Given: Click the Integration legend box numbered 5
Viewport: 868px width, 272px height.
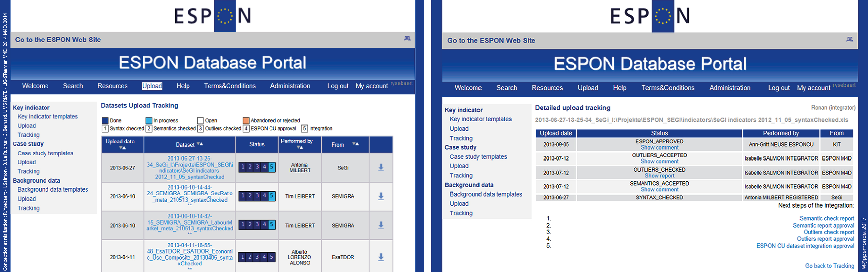Looking at the screenshot, I should (304, 129).
